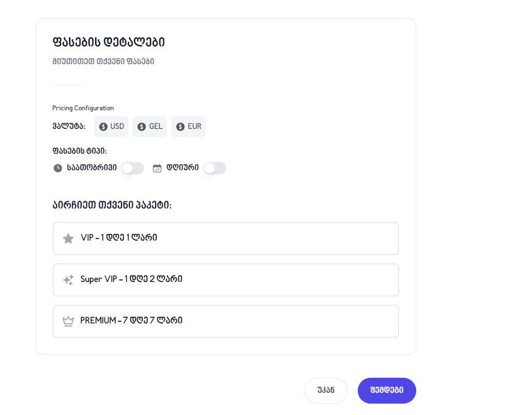The height and width of the screenshot is (415, 532).
Task: Click the dollar icon inside USD option
Action: click(x=103, y=126)
